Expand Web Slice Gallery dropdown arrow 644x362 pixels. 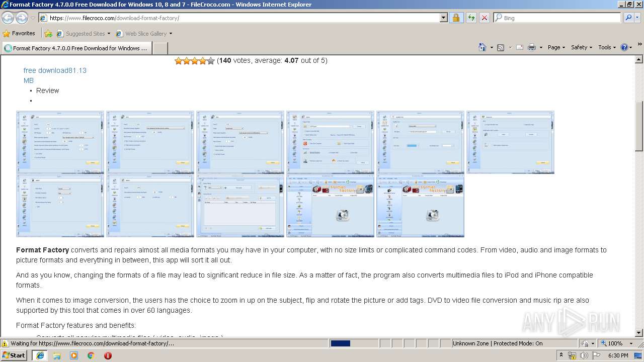click(171, 34)
